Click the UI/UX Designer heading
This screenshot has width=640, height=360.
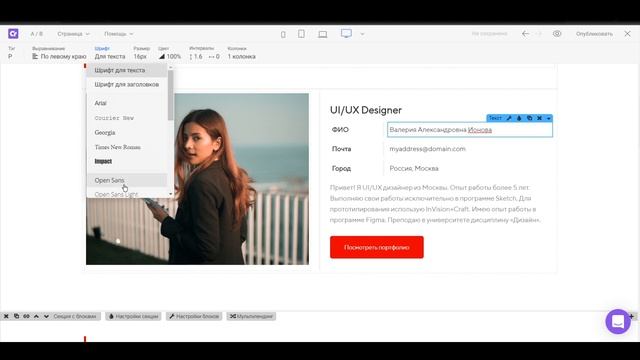coord(366,110)
